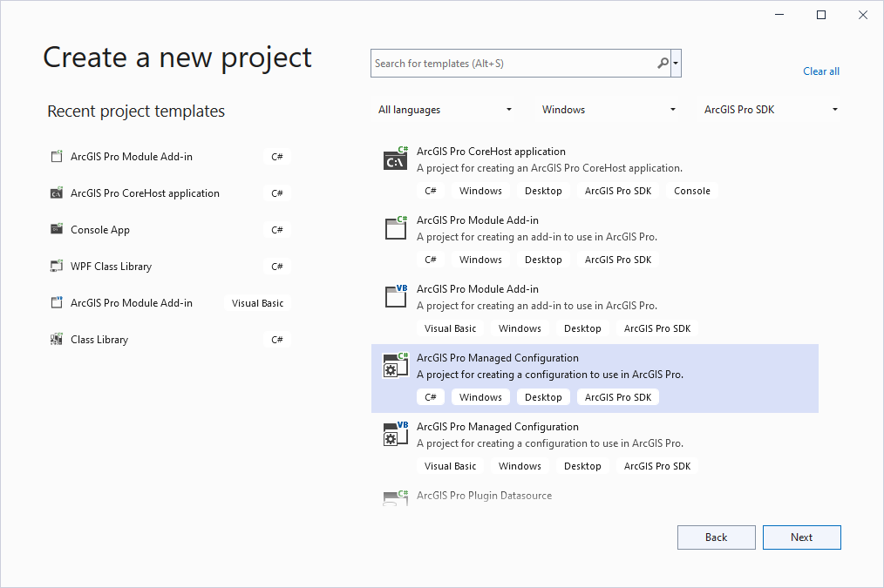This screenshot has width=884, height=588.
Task: Click the Next button
Action: point(801,537)
